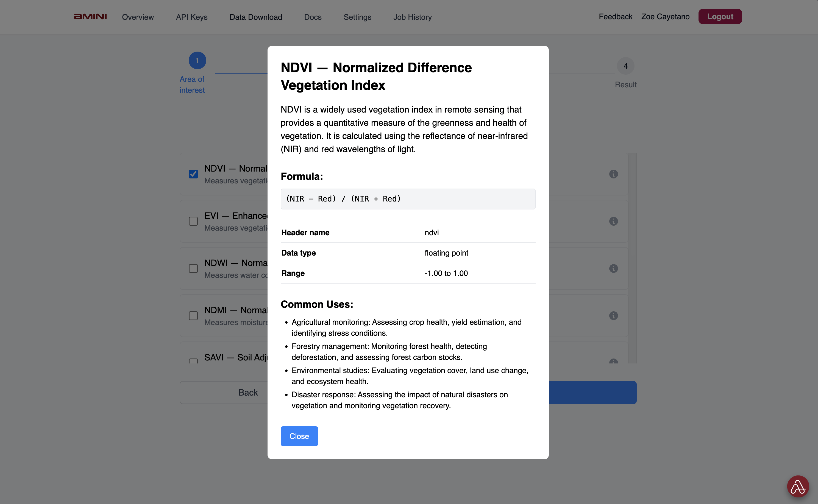Image resolution: width=818 pixels, height=504 pixels.
Task: Click the Amini logo
Action: [x=90, y=17]
